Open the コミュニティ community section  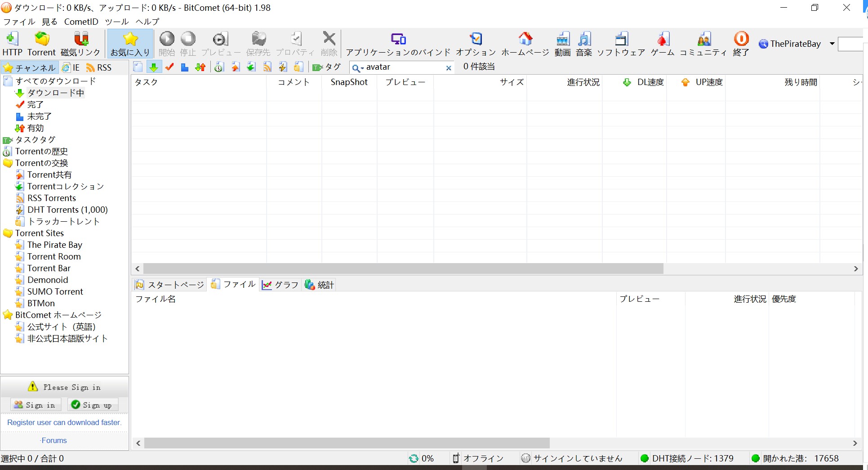[x=703, y=44]
